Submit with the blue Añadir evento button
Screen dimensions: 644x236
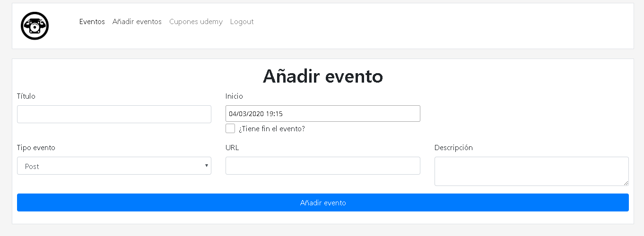(323, 202)
